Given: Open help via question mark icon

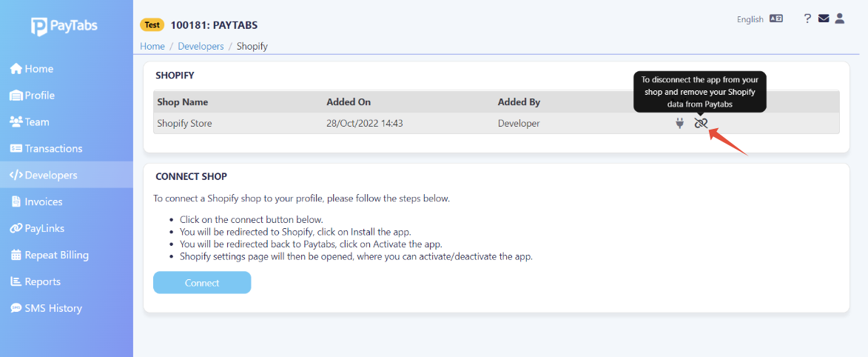Looking at the screenshot, I should coord(807,19).
